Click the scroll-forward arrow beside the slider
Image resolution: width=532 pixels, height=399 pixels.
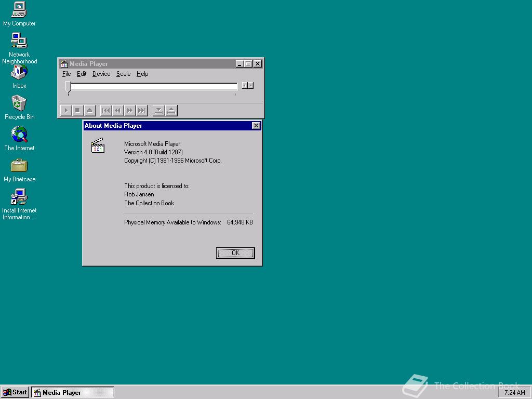(251, 86)
